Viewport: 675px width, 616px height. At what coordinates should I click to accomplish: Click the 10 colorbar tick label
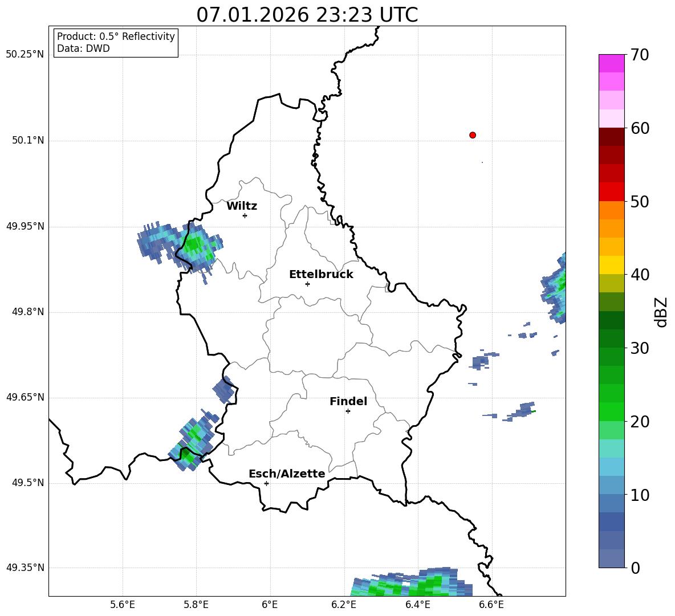tap(640, 495)
